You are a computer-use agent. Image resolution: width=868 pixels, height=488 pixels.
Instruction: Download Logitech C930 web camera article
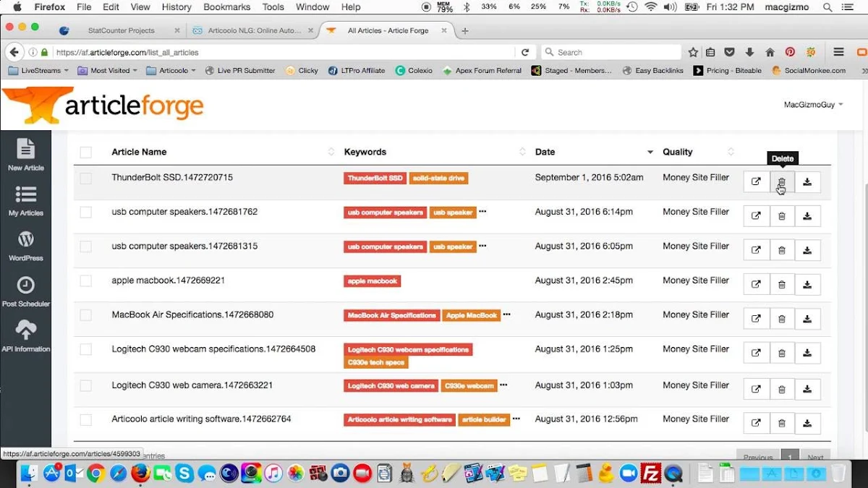pos(807,390)
